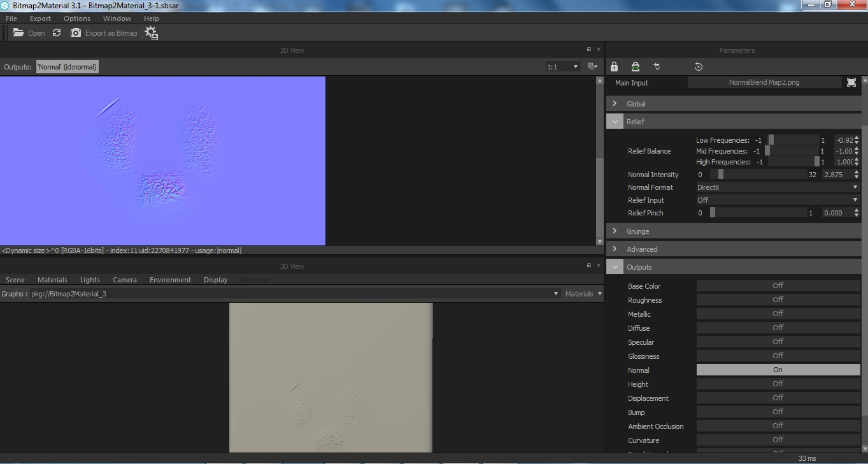Screen dimensions: 868x464
Task: Click the Export as Bitmap camera icon
Action: point(76,33)
